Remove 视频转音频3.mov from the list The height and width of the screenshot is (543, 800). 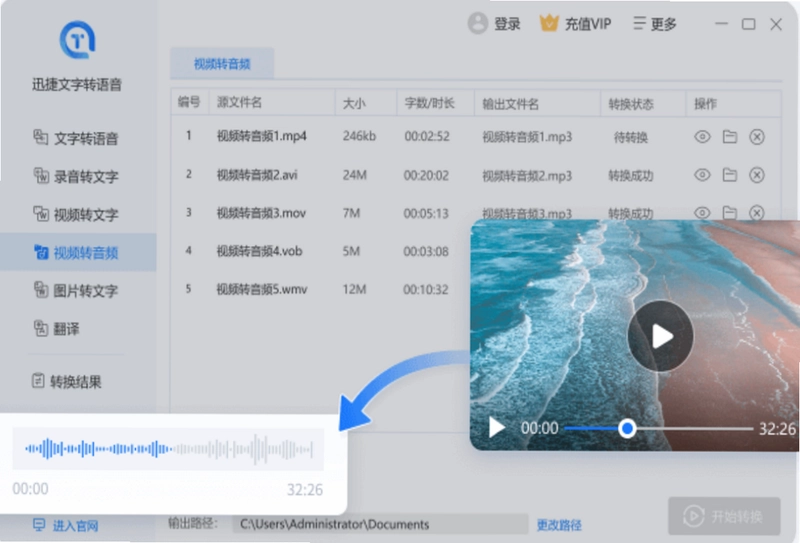tap(757, 212)
